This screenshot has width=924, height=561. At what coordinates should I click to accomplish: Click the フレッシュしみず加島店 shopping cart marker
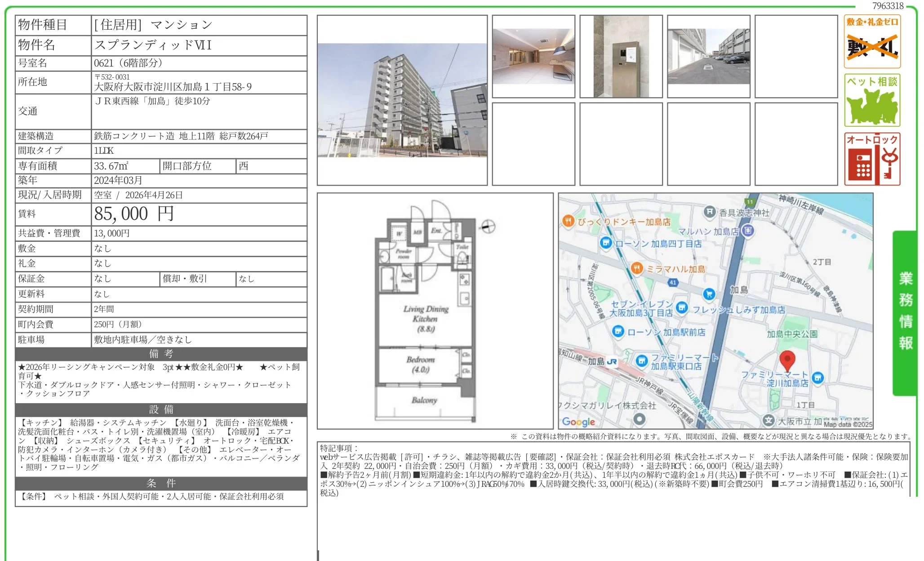pyautogui.click(x=709, y=294)
